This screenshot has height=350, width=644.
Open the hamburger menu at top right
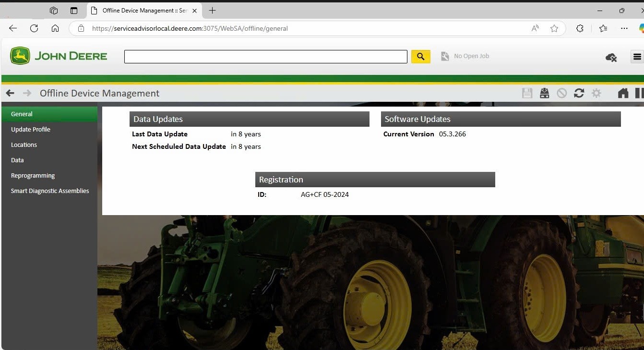tap(637, 56)
